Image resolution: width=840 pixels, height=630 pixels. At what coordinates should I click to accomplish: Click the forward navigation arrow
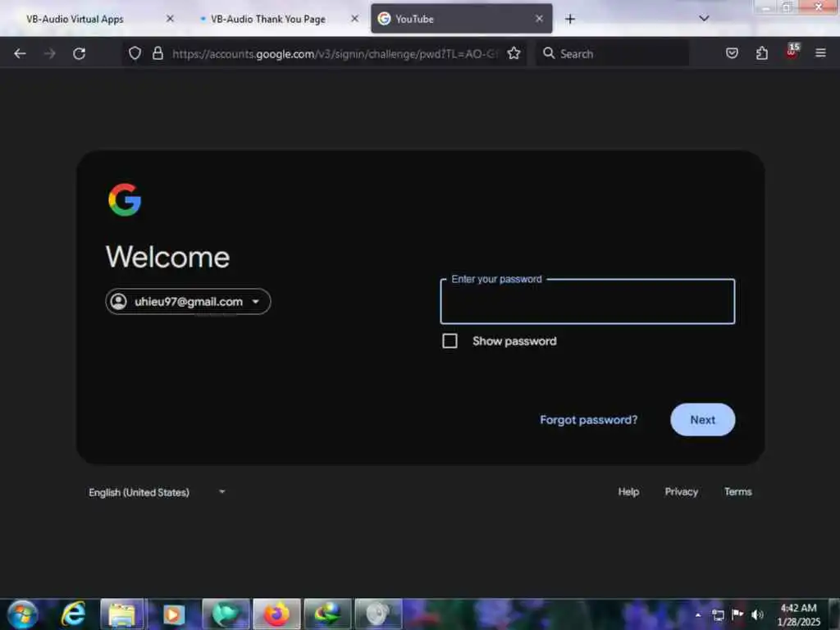point(50,53)
